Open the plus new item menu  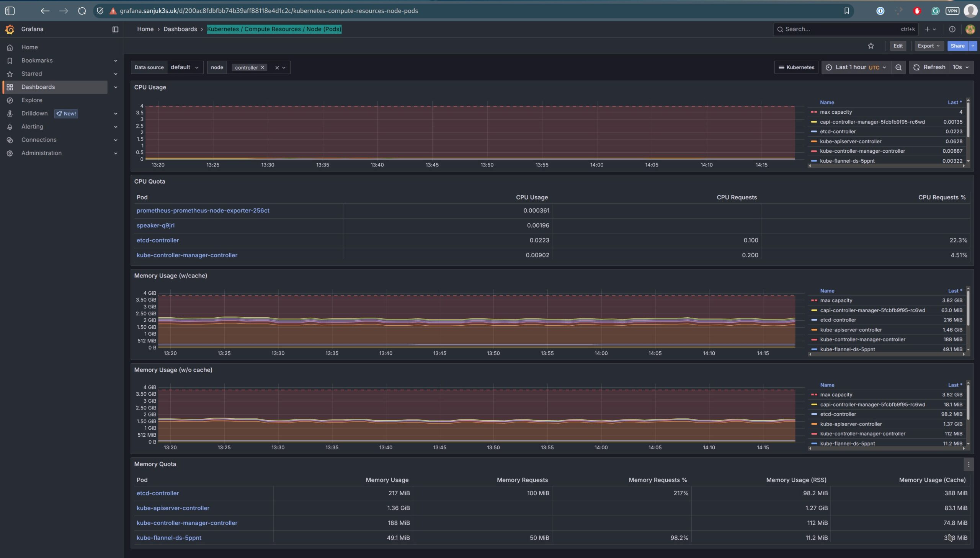[x=930, y=29]
